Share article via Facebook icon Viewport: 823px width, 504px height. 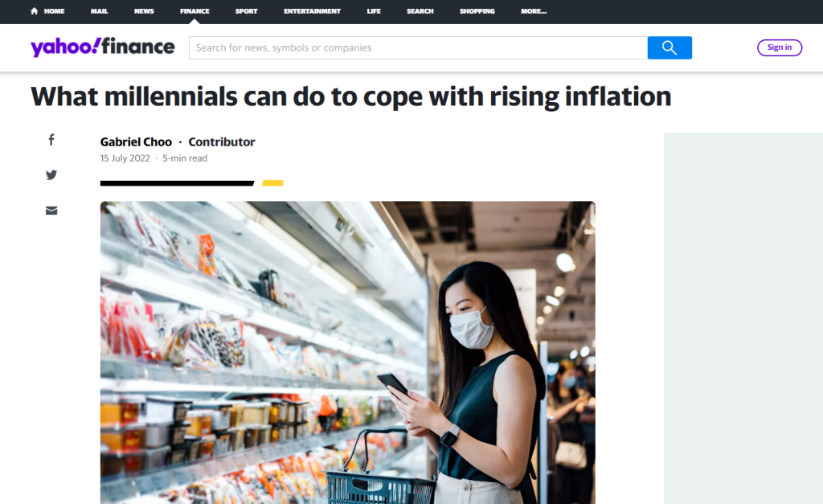(x=51, y=140)
